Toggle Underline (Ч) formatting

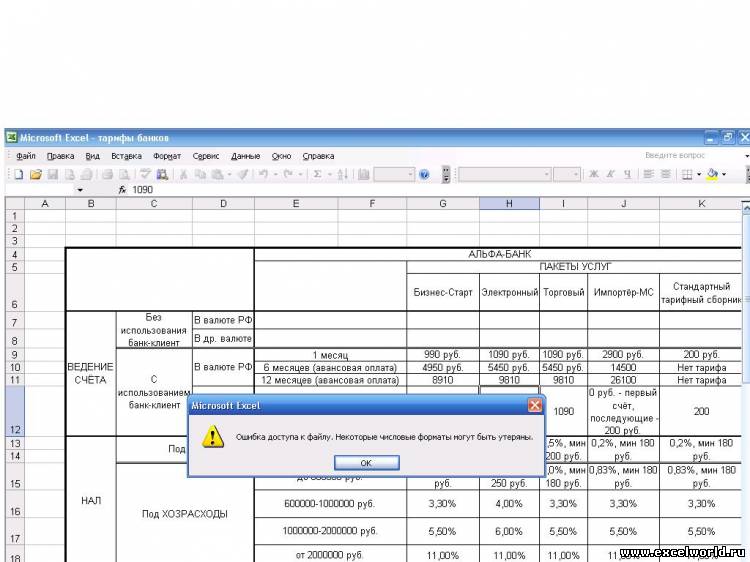(627, 174)
